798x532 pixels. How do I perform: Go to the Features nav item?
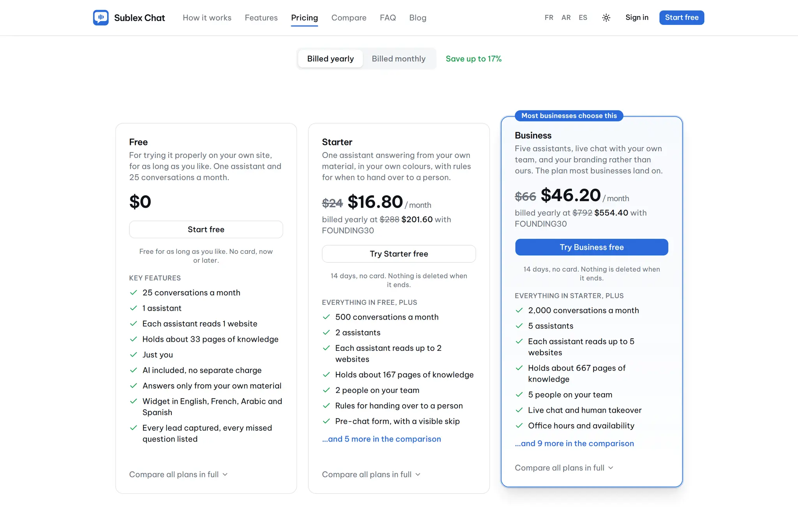[x=261, y=18]
